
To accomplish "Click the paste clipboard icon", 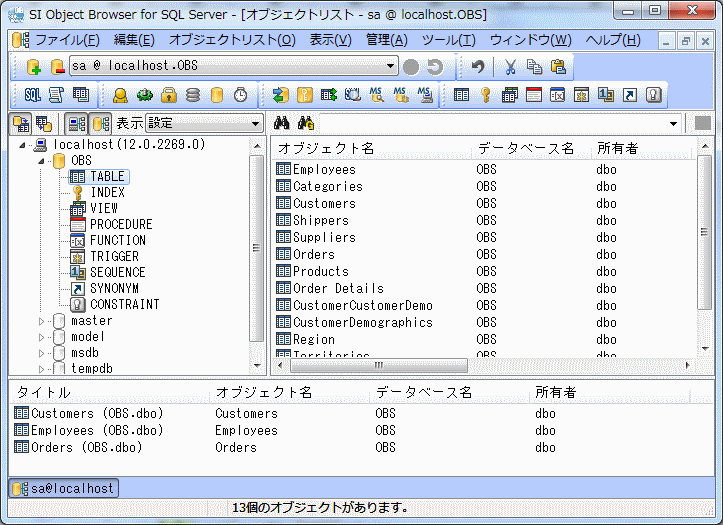I will [x=558, y=67].
